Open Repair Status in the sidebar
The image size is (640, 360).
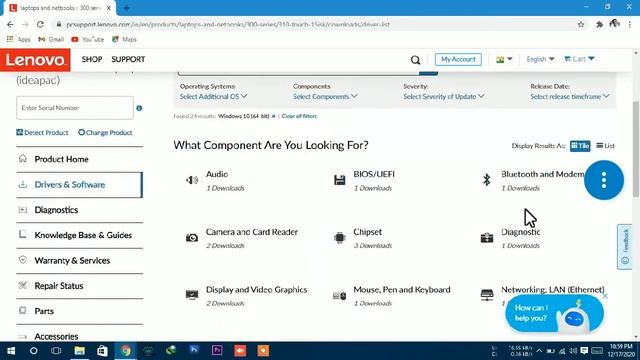pos(80,286)
